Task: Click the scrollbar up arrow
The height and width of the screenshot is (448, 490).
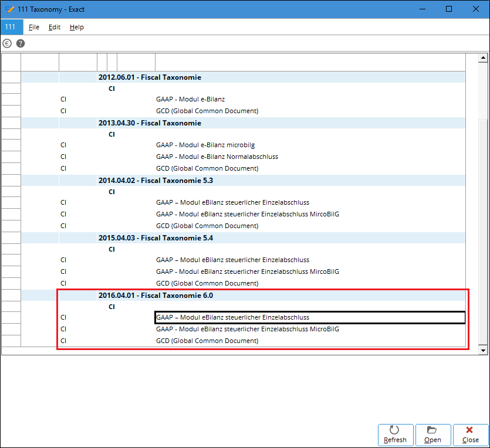Action: (483, 57)
